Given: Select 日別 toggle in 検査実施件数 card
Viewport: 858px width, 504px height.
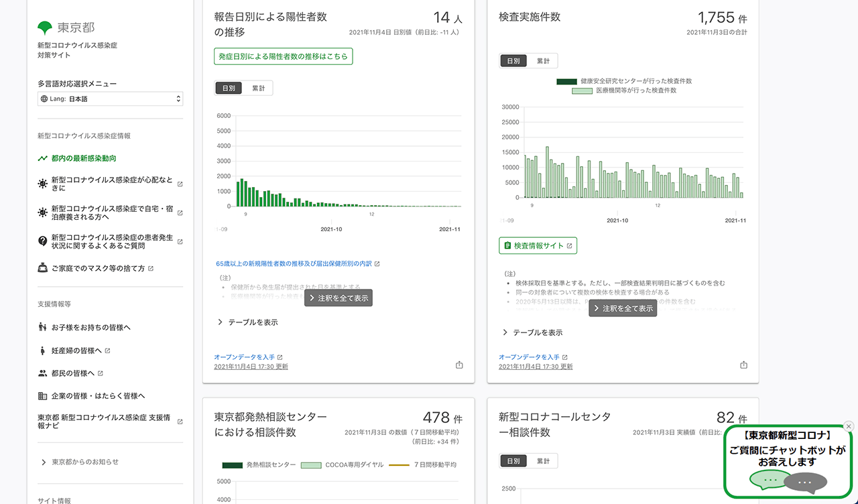Looking at the screenshot, I should (x=513, y=61).
